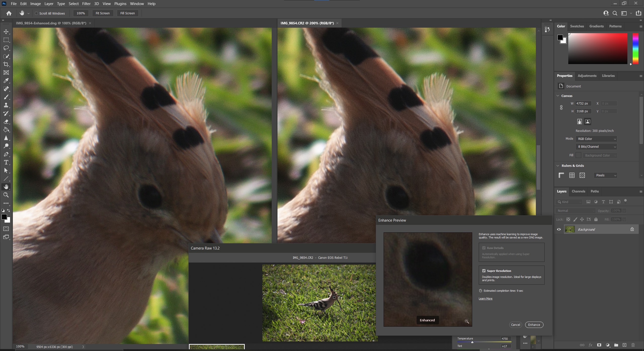Select the Crop tool
Screen dimensions: 644x351
coord(6,64)
